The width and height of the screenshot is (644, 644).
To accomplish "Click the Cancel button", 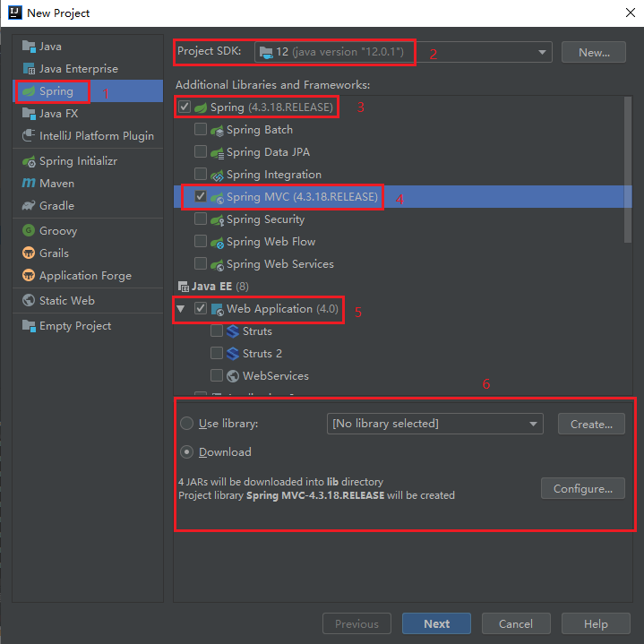I will pyautogui.click(x=516, y=623).
